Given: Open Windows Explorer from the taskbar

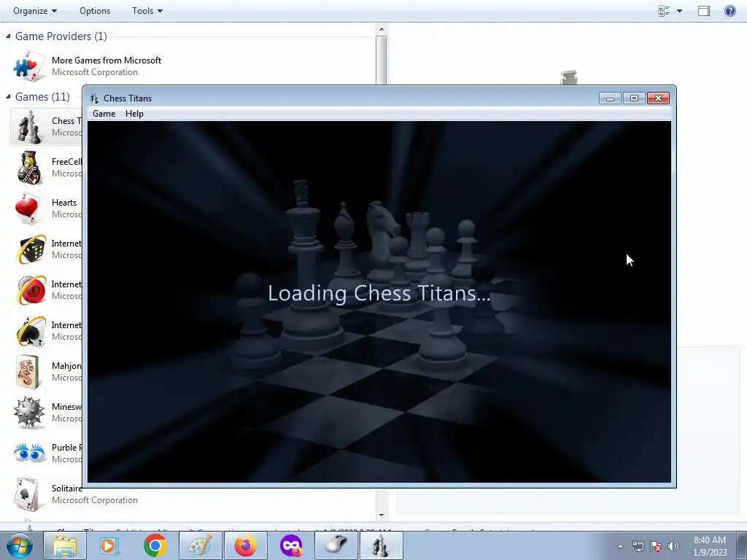Looking at the screenshot, I should 65,545.
